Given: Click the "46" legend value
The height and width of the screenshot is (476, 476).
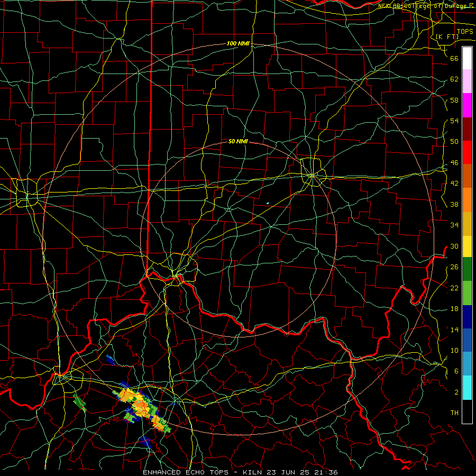Looking at the screenshot, I should (454, 163).
